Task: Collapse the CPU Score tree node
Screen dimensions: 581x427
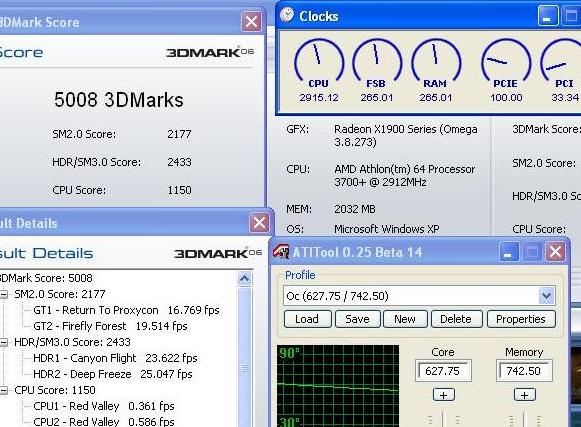Action: click(x=4, y=390)
